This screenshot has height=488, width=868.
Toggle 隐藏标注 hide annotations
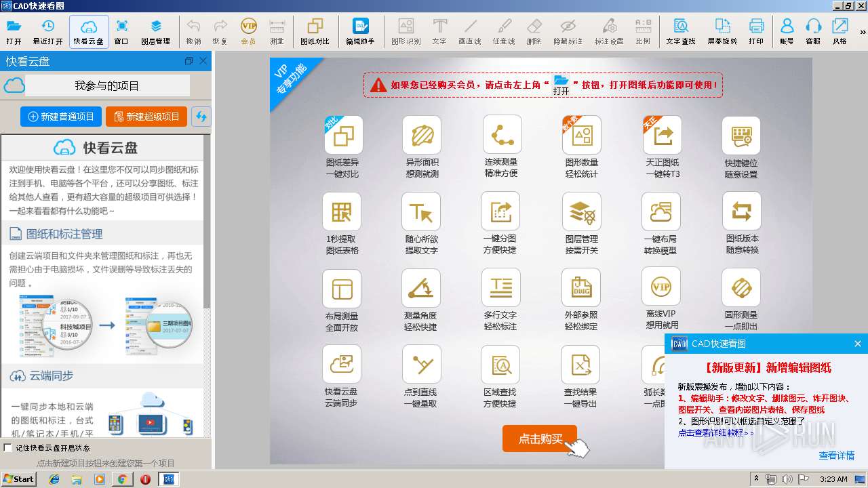(x=568, y=31)
